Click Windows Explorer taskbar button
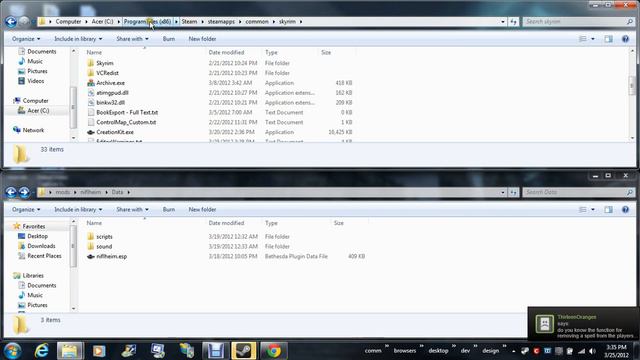The width and height of the screenshot is (640, 360). (x=70, y=351)
